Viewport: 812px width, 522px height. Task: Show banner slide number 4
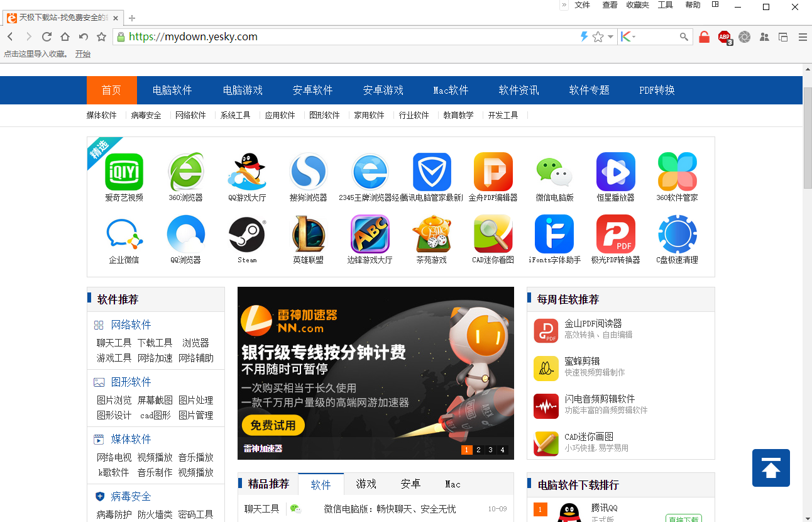502,450
